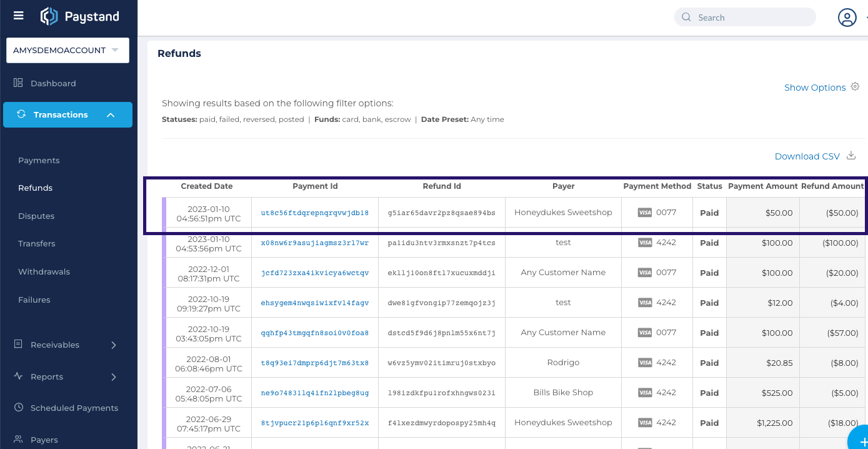Click the Refund Amount column header

(832, 186)
